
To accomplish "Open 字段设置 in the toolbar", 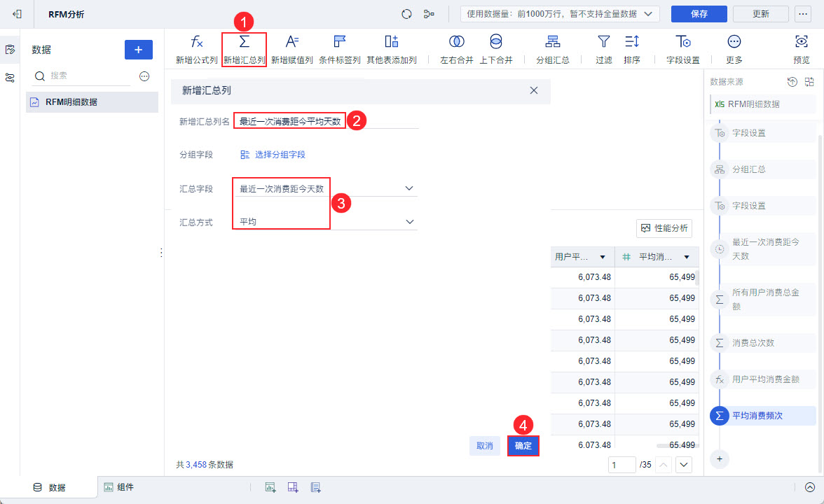I will 682,49.
